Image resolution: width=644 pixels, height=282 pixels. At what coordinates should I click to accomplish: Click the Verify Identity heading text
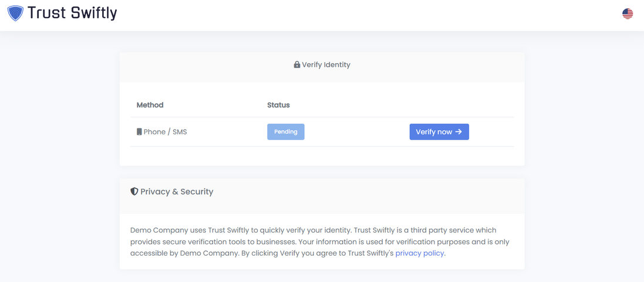326,64
